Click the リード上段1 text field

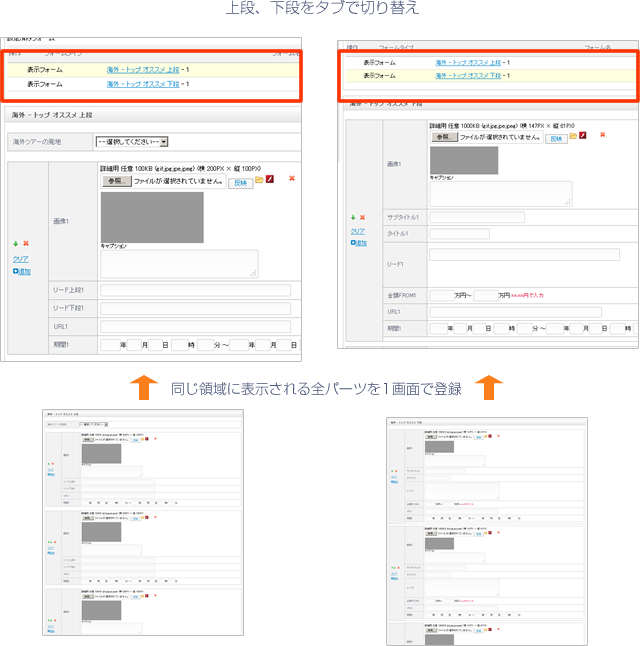pyautogui.click(x=195, y=290)
